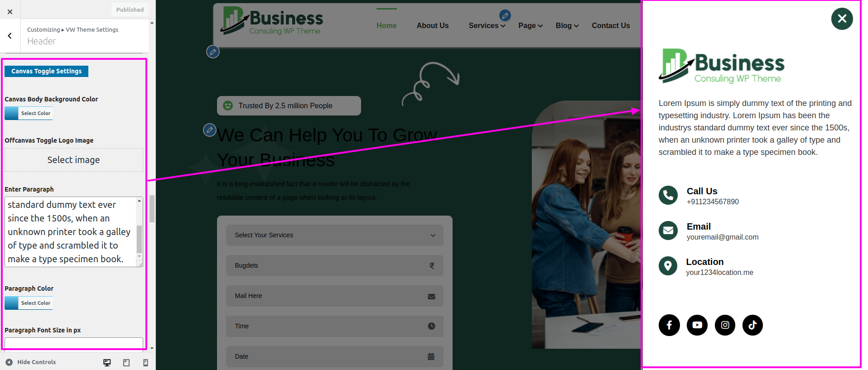Image resolution: width=868 pixels, height=370 pixels.
Task: Open the Contact Us link
Action: tap(611, 26)
